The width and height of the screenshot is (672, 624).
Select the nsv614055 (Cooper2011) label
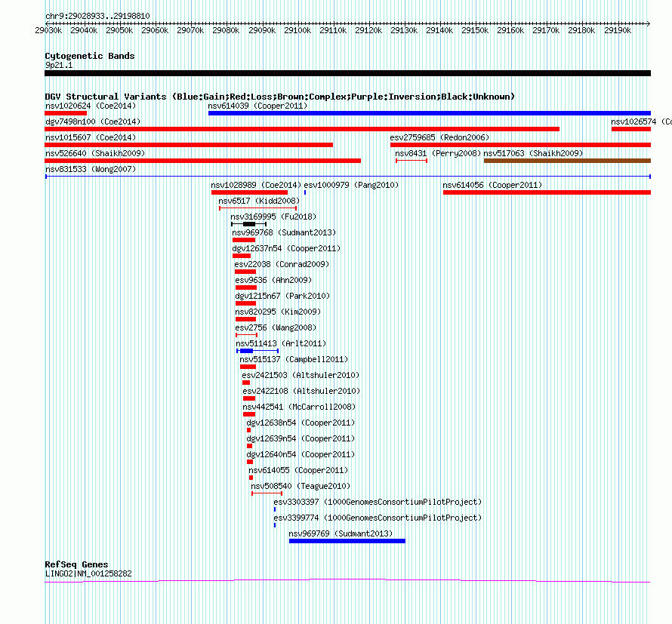pos(298,470)
